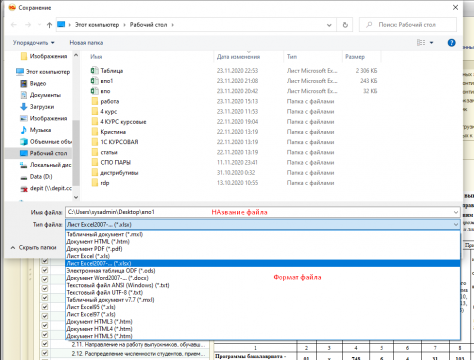Select Этот компьютер in the sidebar

(43, 72)
